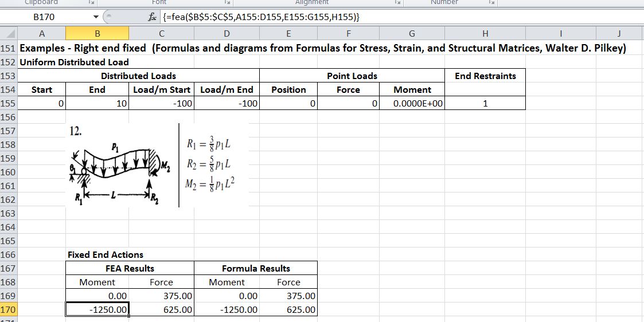
Task: Click the Formula Results moment cell -1250.00
Action: click(227, 310)
